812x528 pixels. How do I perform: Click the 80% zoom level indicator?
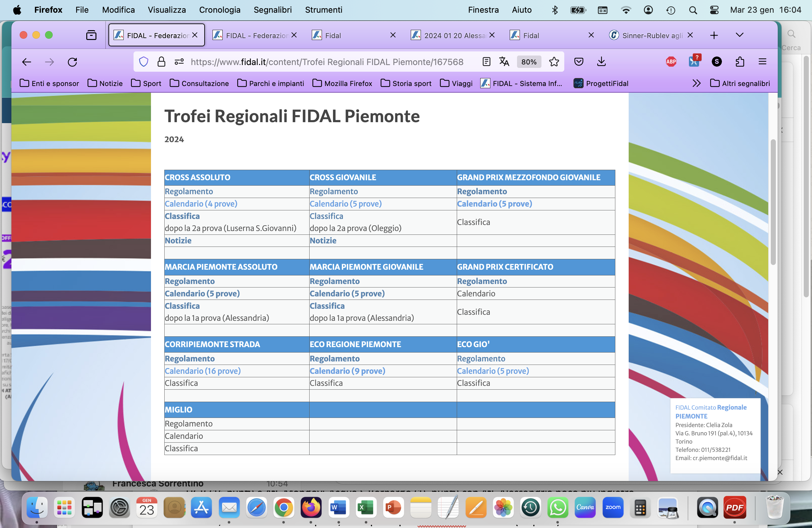point(528,62)
